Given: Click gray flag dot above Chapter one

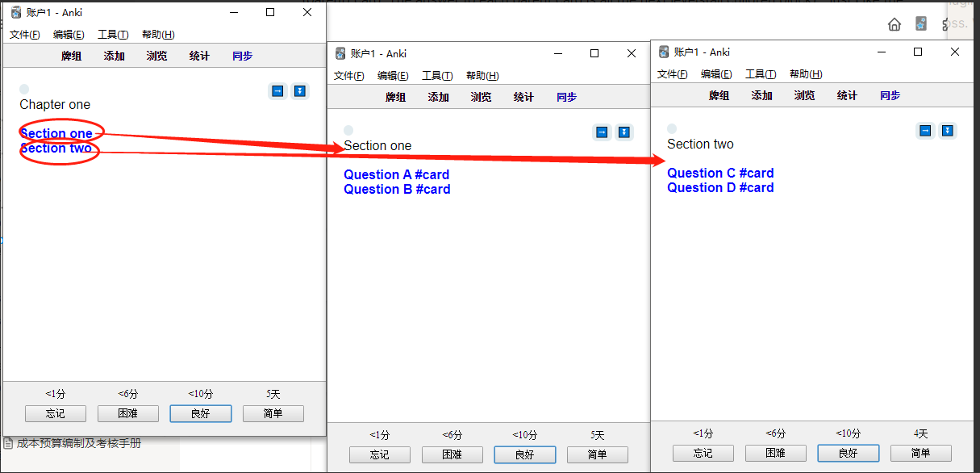Looking at the screenshot, I should point(24,89).
